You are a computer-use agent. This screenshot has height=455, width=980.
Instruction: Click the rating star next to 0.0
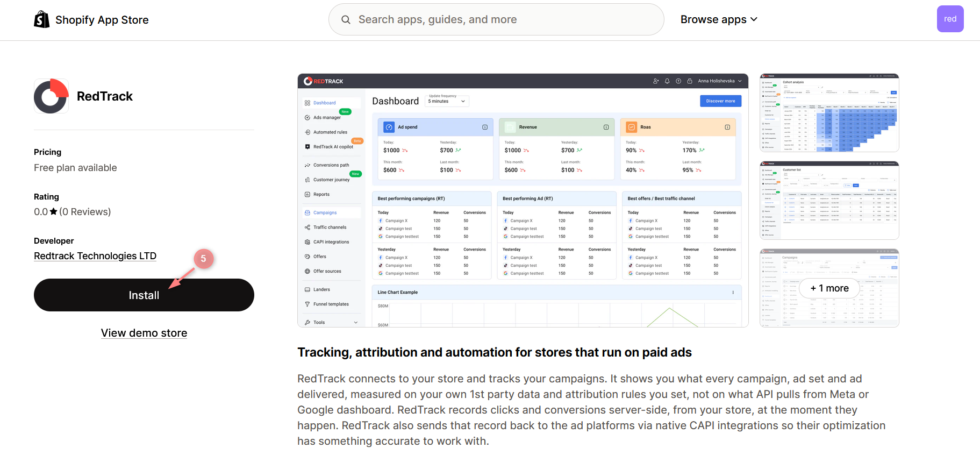click(54, 212)
